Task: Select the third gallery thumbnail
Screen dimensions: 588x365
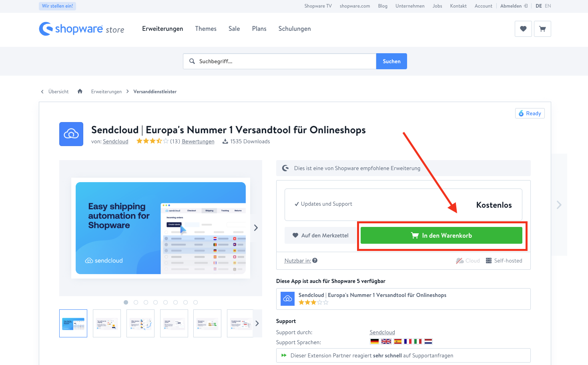Action: tap(140, 323)
